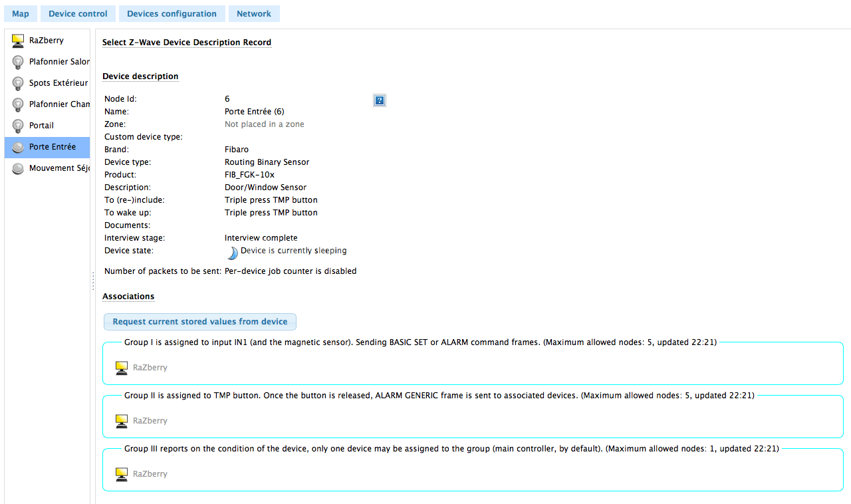851x504 pixels.
Task: Click RaZberry label in Group I box
Action: pos(150,368)
